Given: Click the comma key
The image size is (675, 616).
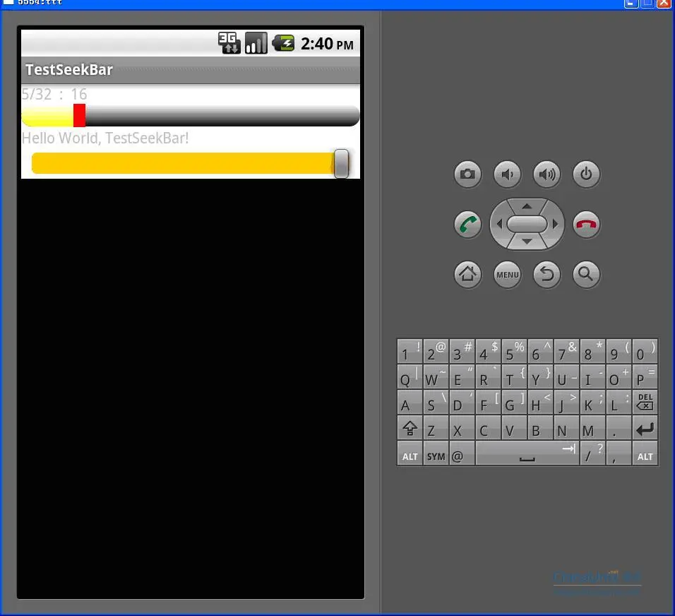Looking at the screenshot, I should pos(619,453).
